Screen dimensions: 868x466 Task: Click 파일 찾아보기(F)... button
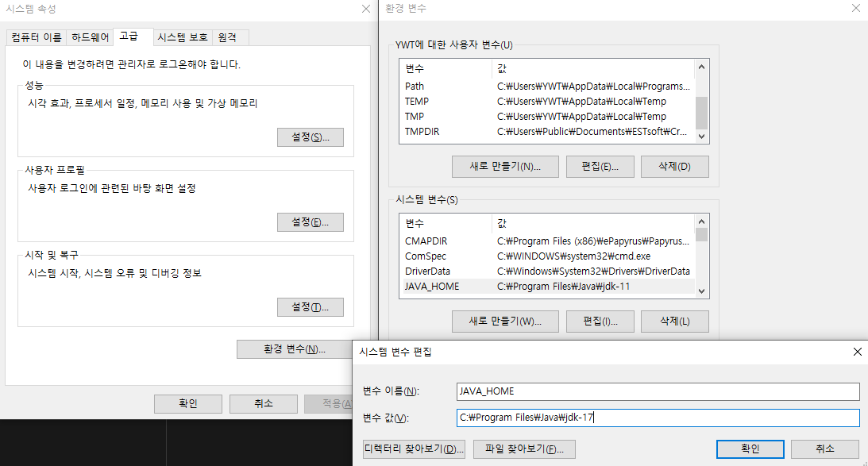(x=524, y=449)
